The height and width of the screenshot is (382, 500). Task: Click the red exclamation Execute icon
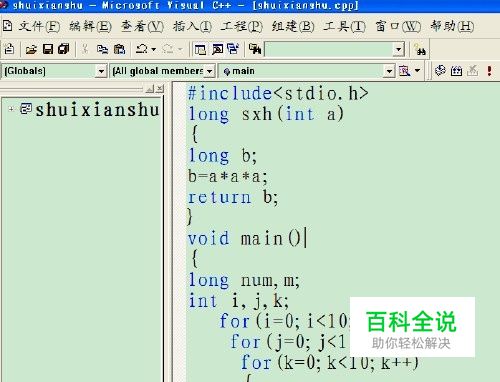coord(489,71)
